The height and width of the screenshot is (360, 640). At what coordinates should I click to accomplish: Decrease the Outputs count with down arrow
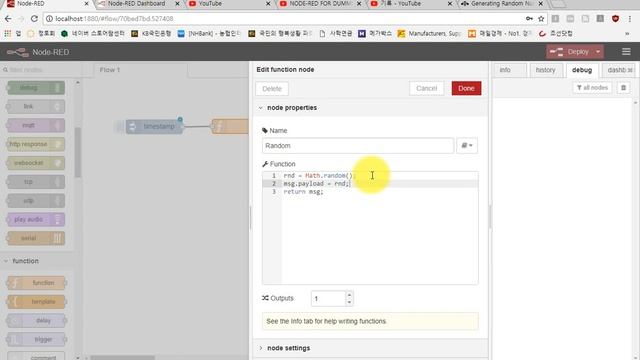click(x=349, y=302)
